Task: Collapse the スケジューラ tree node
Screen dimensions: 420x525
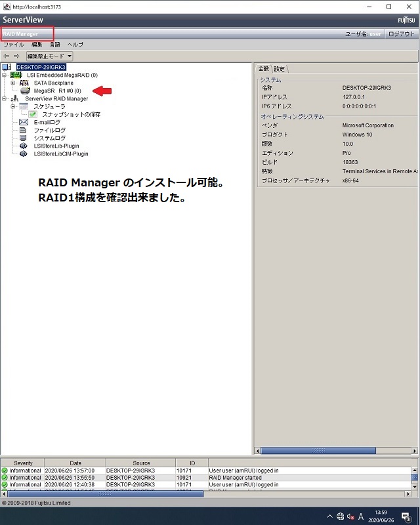Action: pyautogui.click(x=13, y=106)
